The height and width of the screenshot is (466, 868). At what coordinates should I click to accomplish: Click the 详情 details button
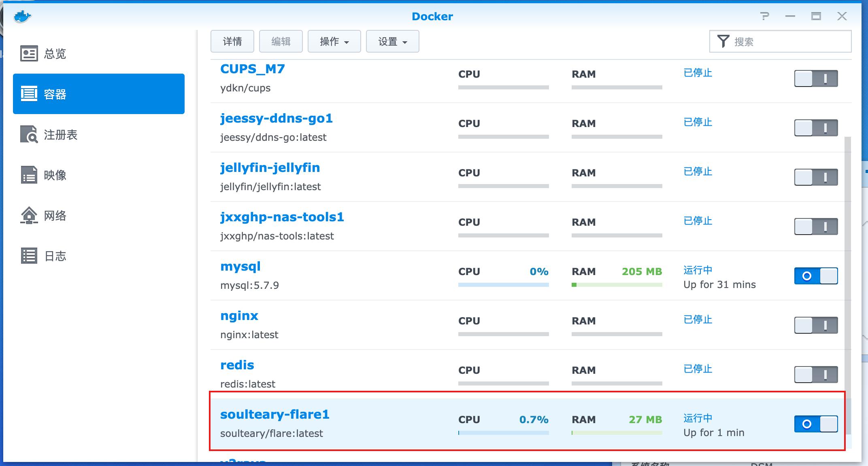pyautogui.click(x=232, y=41)
